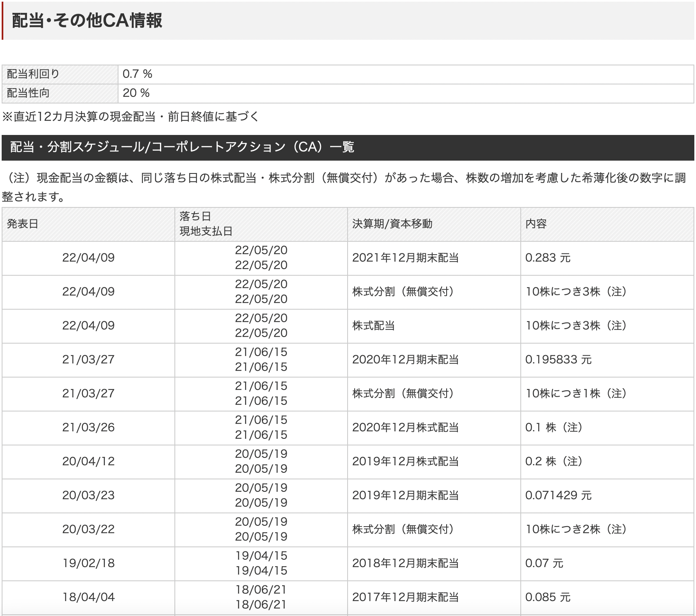Click the ※直近12カ月決算 footnote text
The width and height of the screenshot is (696, 616).
[x=130, y=117]
